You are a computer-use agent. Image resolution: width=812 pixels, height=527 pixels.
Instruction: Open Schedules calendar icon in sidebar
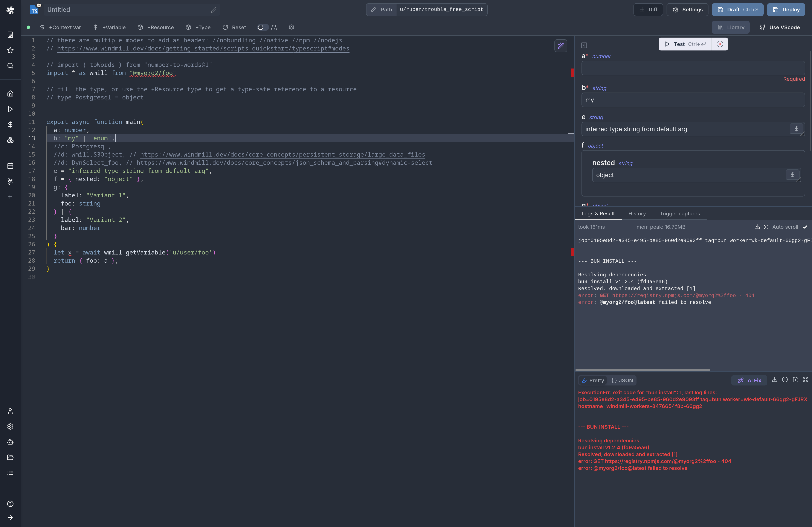click(10, 166)
